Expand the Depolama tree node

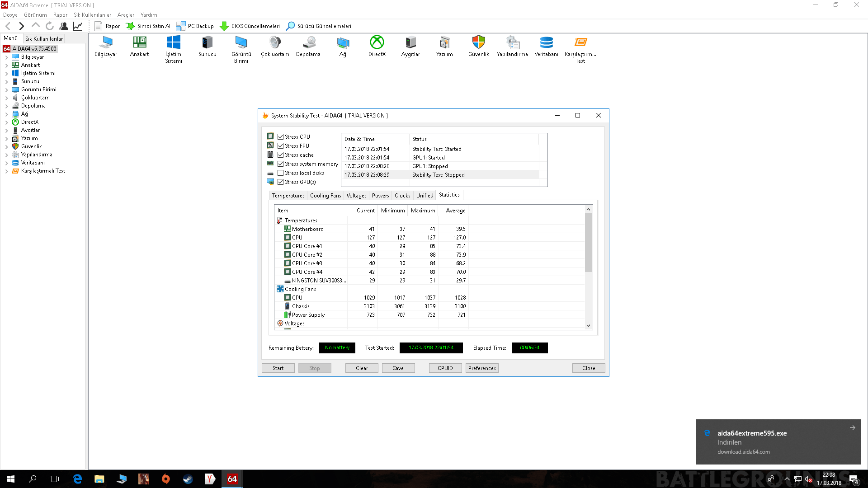tap(6, 106)
